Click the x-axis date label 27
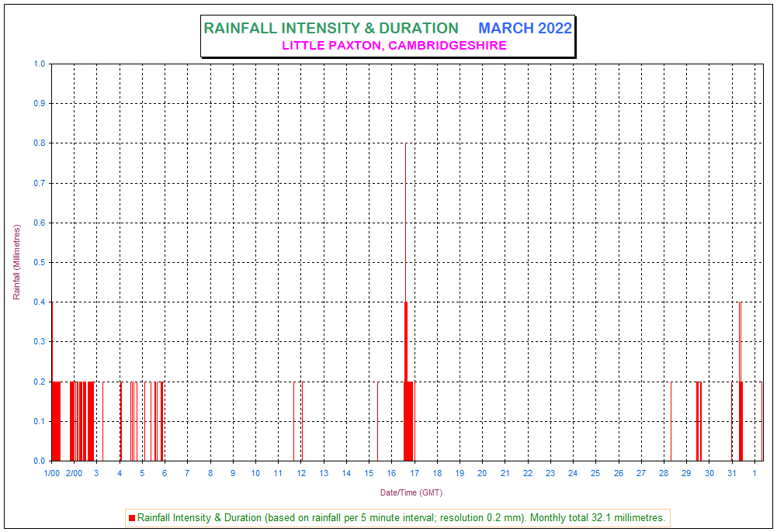 [641, 473]
